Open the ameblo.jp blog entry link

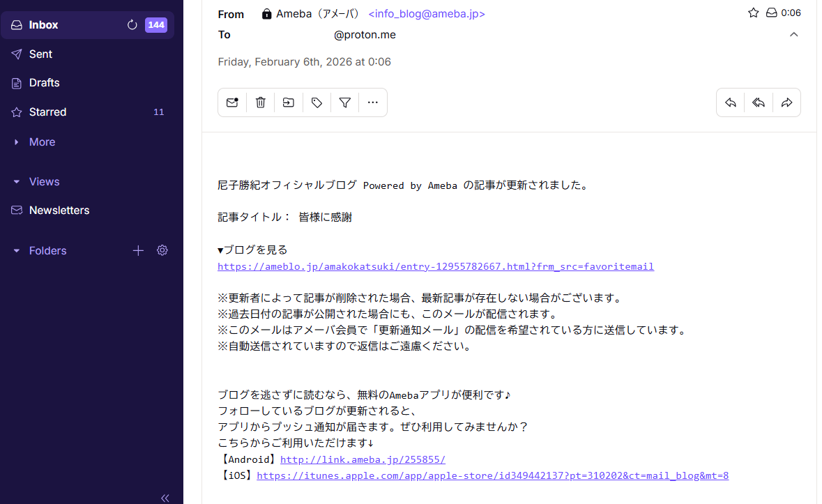coord(435,266)
